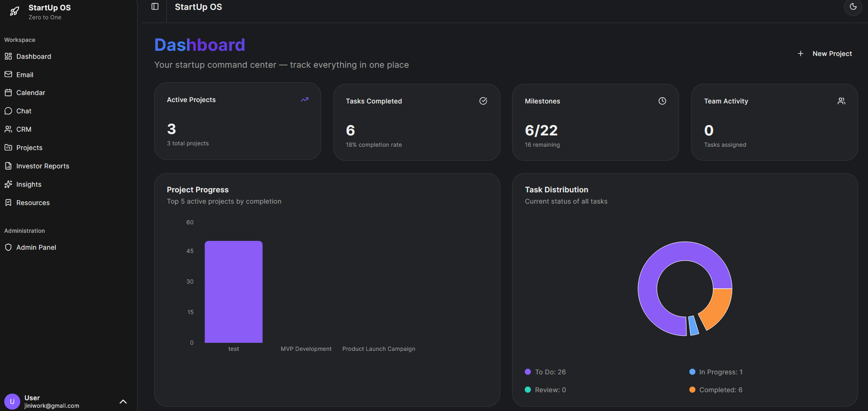Click the large Dashboard page heading

tap(200, 45)
